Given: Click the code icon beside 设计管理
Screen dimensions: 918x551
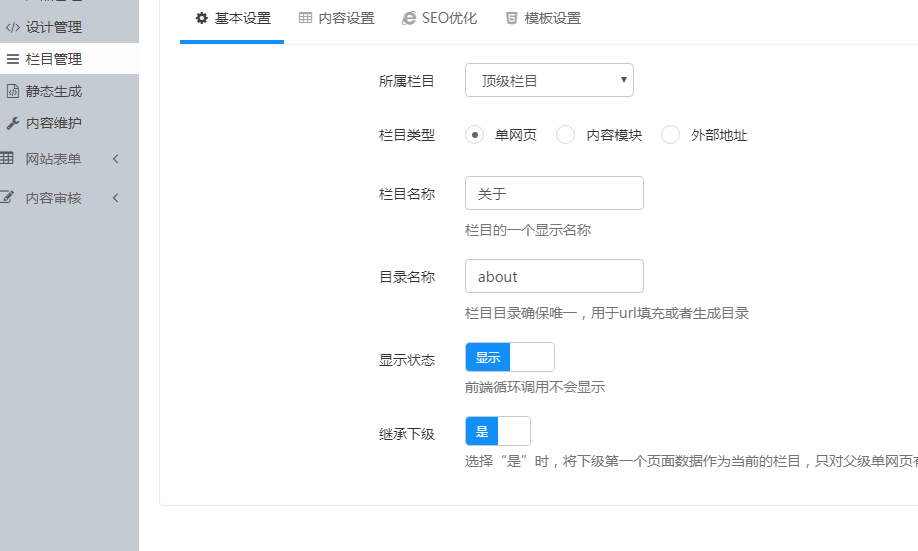Looking at the screenshot, I should 12,28.
